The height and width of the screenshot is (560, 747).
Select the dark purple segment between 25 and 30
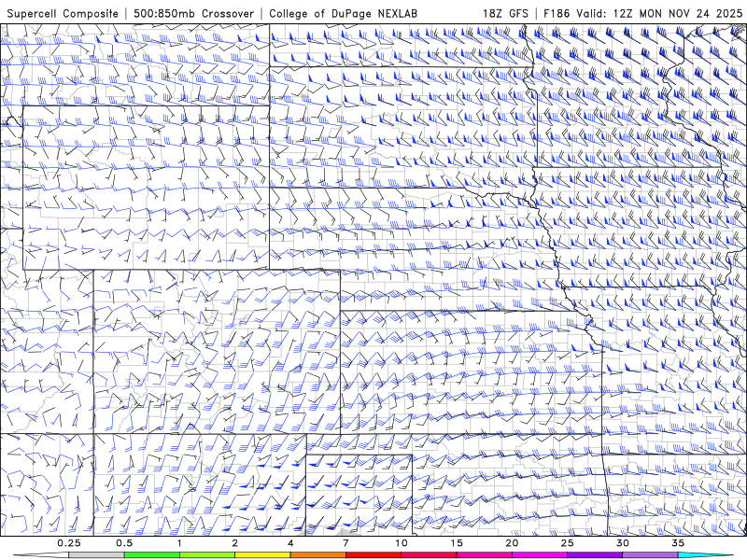click(595, 555)
